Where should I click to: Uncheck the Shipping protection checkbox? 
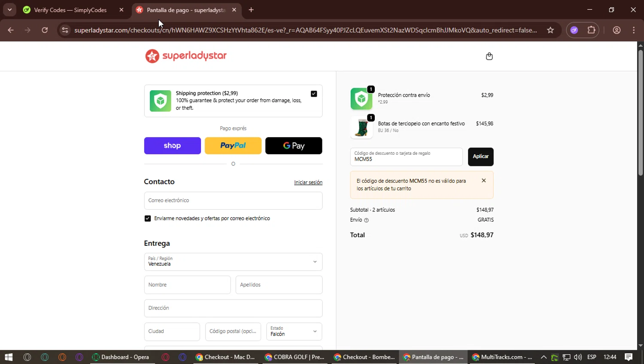tap(314, 94)
